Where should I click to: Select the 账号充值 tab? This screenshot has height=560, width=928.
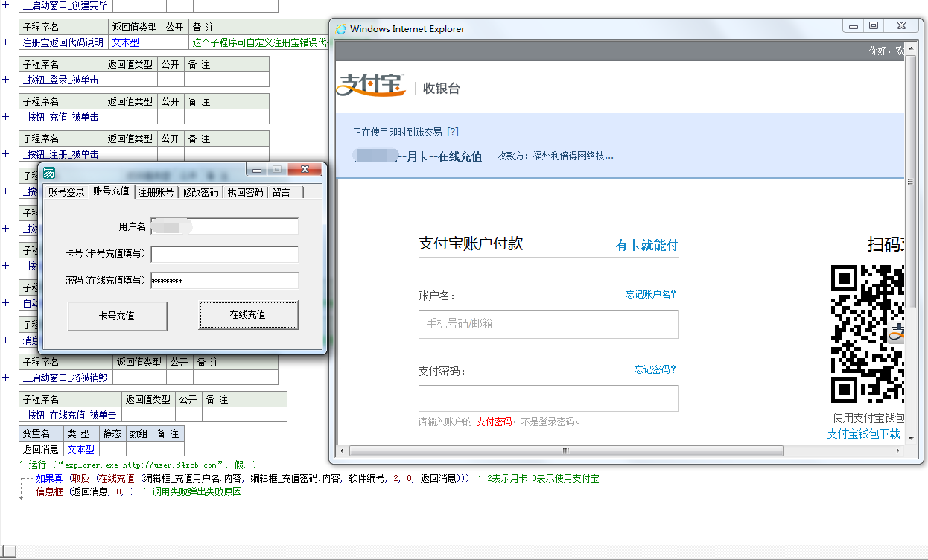click(x=111, y=191)
